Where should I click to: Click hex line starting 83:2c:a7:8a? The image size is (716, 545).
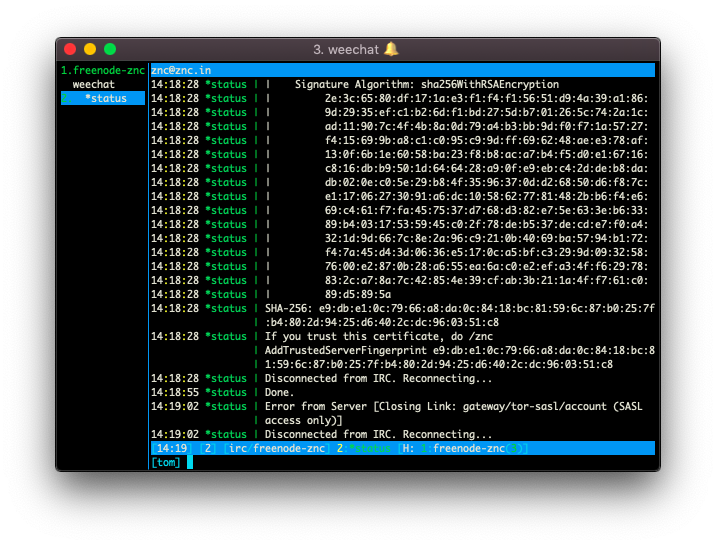pos(486,280)
